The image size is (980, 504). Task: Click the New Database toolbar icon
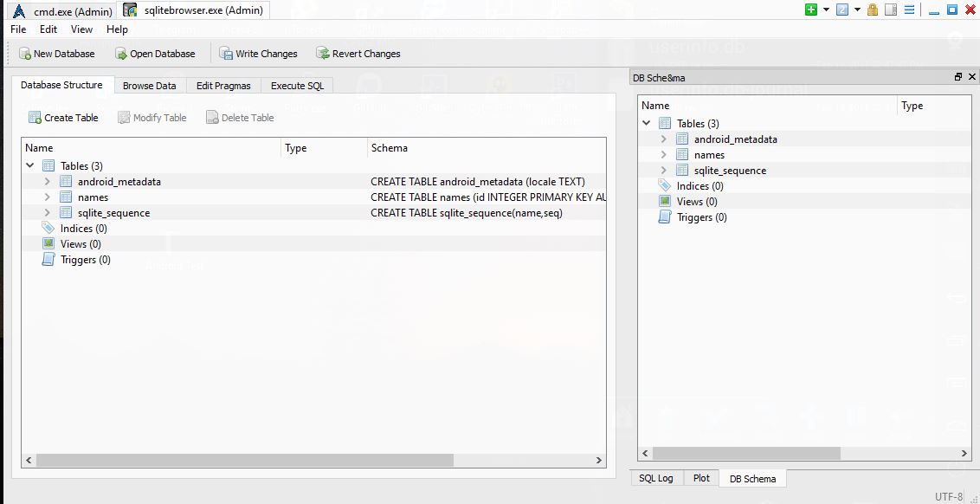tap(25, 54)
